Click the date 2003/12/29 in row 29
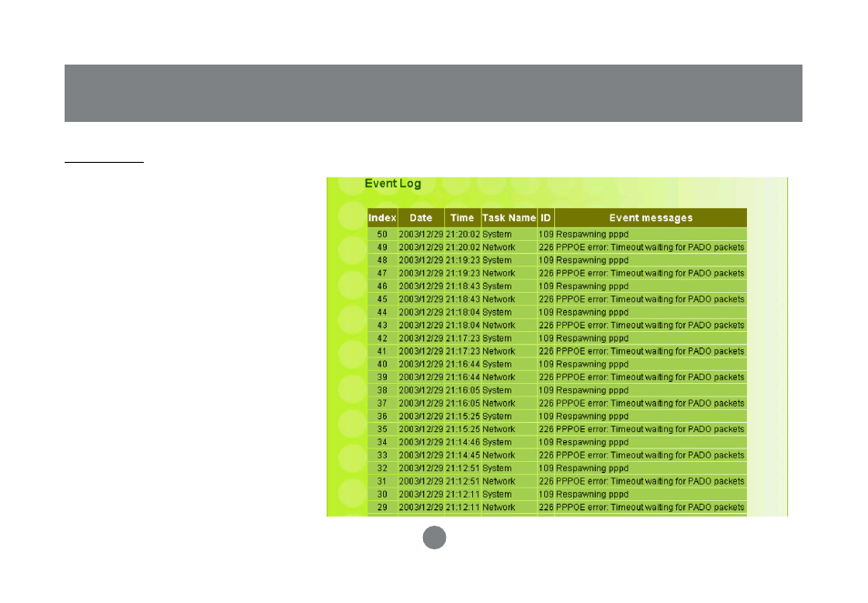 (x=420, y=508)
